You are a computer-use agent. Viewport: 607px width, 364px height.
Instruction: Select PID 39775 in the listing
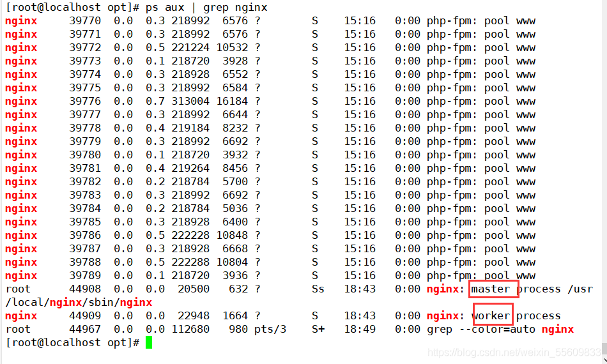coord(85,88)
